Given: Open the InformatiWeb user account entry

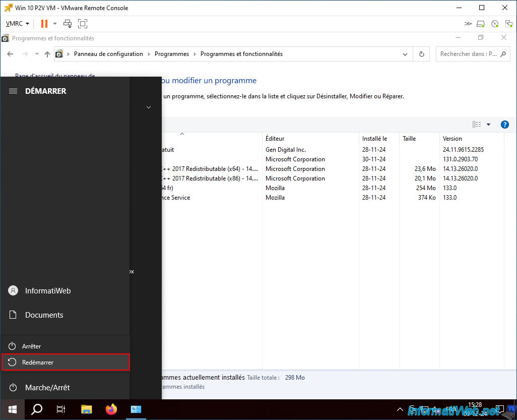Looking at the screenshot, I should (66, 290).
